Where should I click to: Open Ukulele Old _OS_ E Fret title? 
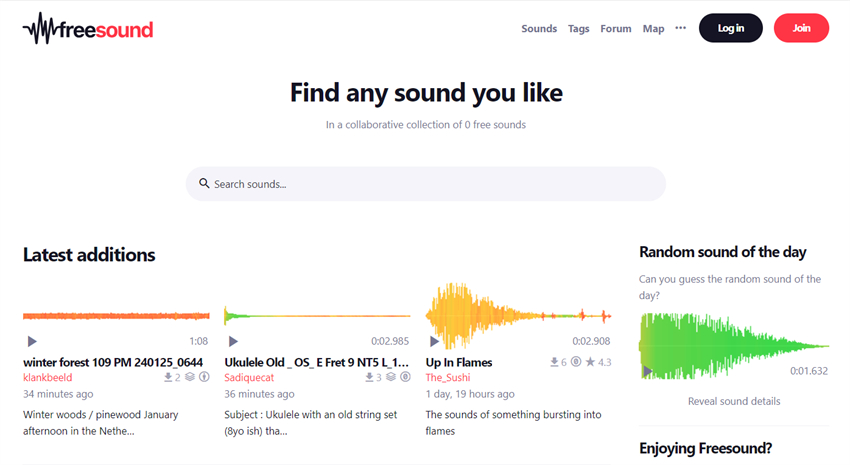coord(317,362)
